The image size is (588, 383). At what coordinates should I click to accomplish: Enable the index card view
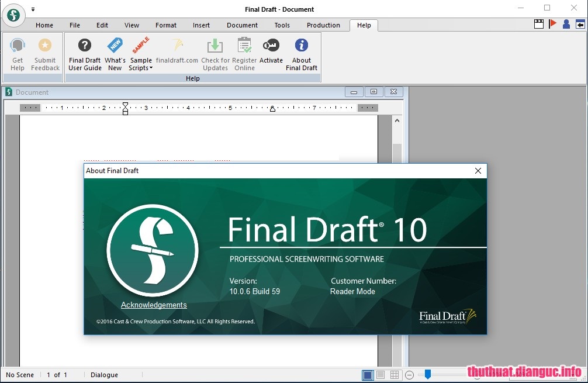(395, 375)
